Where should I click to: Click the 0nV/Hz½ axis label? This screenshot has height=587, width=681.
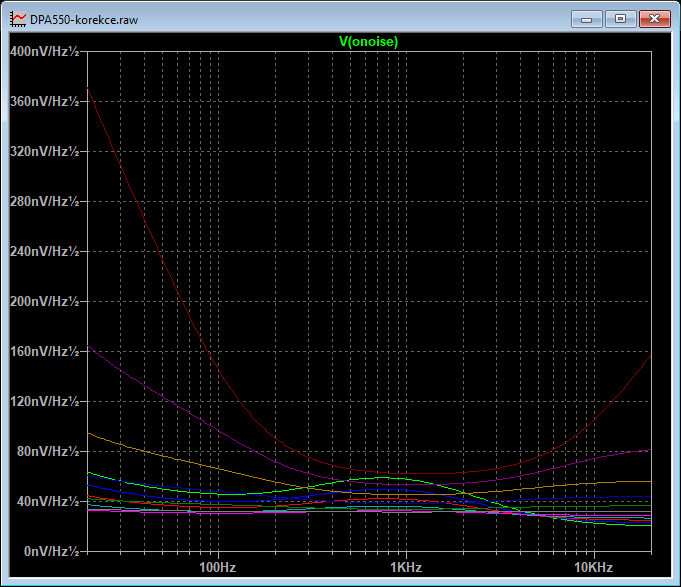(x=52, y=551)
